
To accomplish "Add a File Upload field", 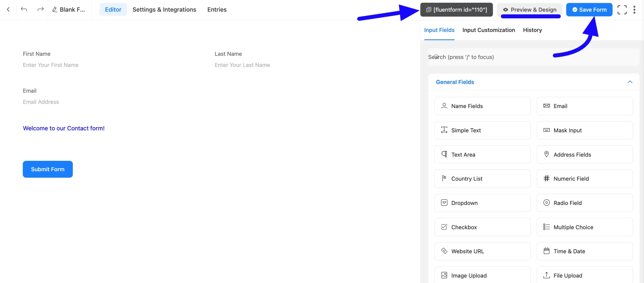I will (x=585, y=275).
